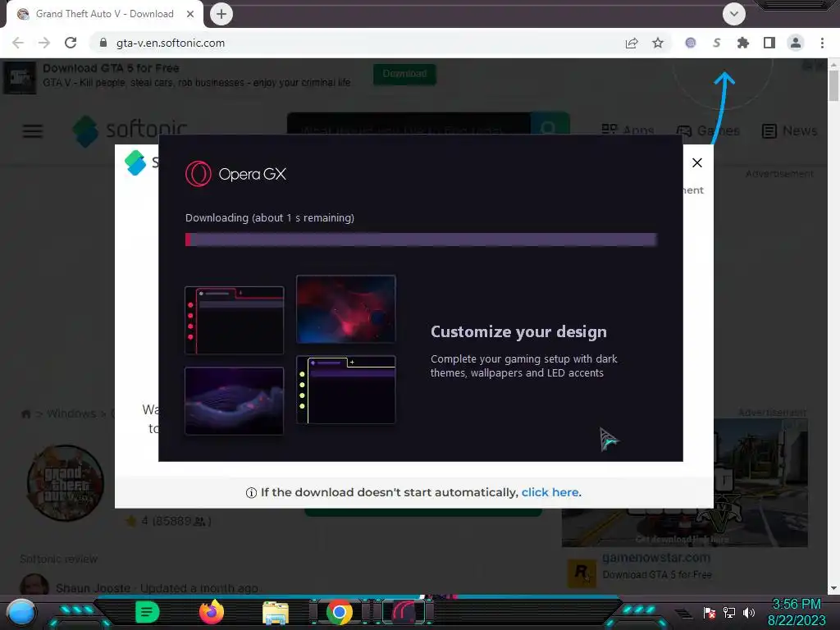
Task: Click the Softonic S extension icon
Action: click(717, 43)
